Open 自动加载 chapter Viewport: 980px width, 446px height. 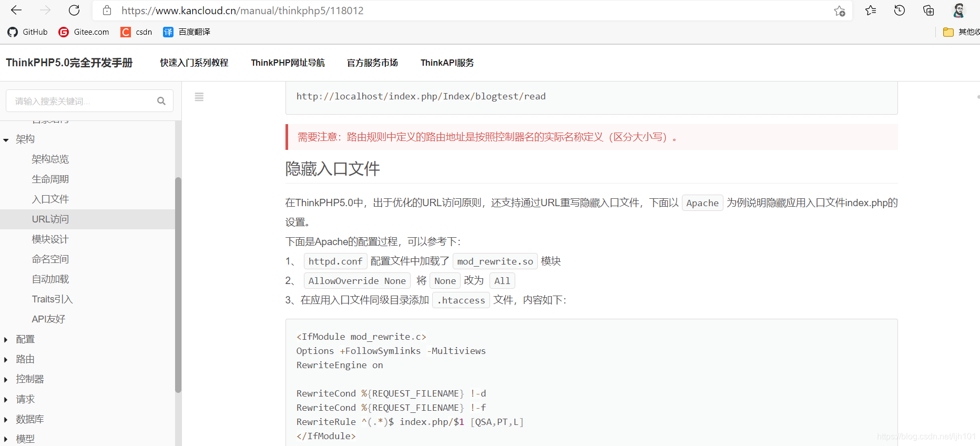pyautogui.click(x=50, y=279)
